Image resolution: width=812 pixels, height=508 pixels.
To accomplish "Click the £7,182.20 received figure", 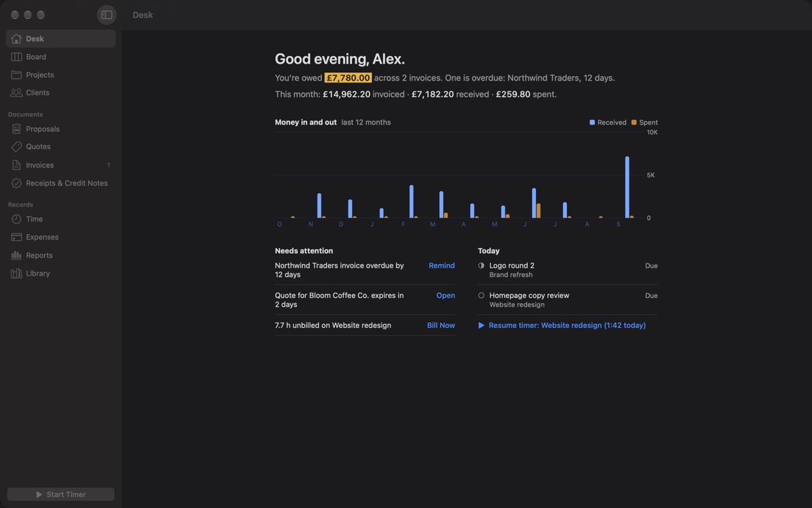I will (x=432, y=94).
